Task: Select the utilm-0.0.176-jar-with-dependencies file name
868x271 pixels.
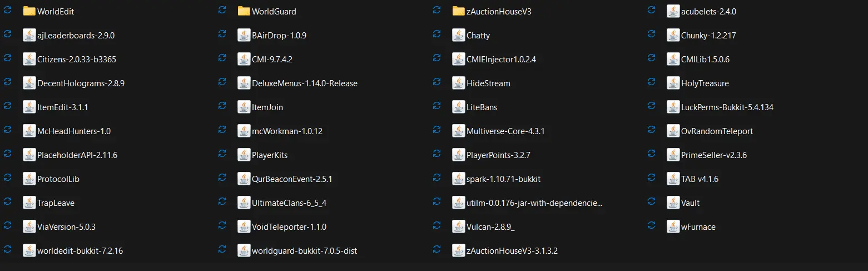Action: pos(534,203)
